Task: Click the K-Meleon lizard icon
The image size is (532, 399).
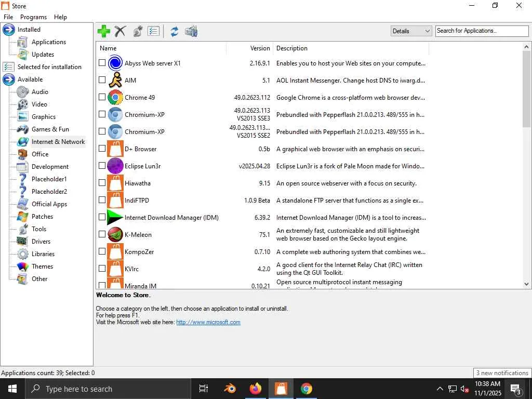Action: point(115,234)
